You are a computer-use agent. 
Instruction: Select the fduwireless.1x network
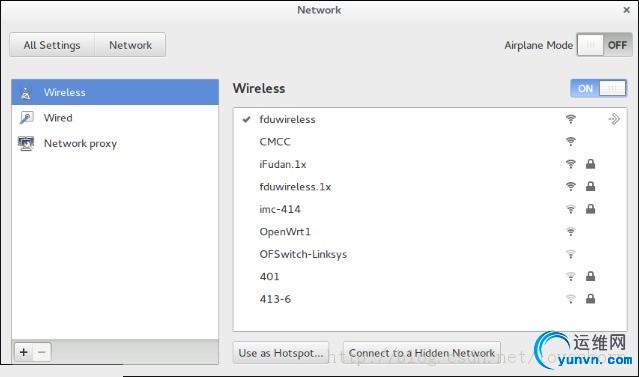point(430,187)
